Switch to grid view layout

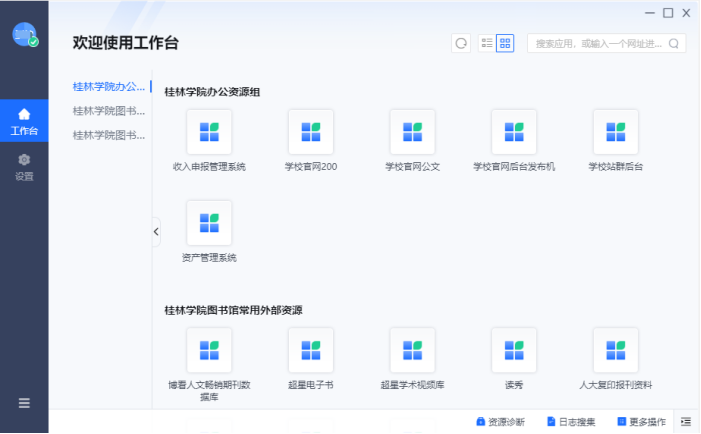pyautogui.click(x=505, y=43)
